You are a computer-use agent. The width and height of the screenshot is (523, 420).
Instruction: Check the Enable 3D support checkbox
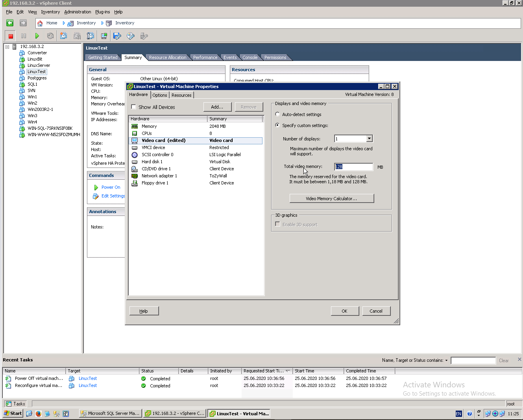click(x=278, y=224)
